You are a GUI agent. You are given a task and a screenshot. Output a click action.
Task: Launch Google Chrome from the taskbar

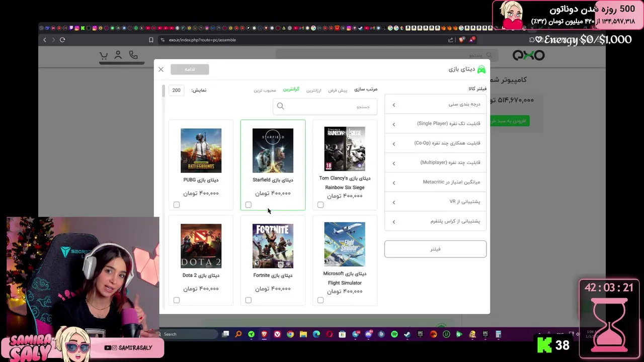(x=290, y=334)
